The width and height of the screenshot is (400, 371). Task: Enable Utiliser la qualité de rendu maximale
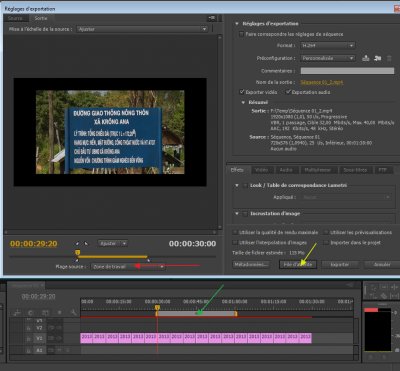[235, 232]
